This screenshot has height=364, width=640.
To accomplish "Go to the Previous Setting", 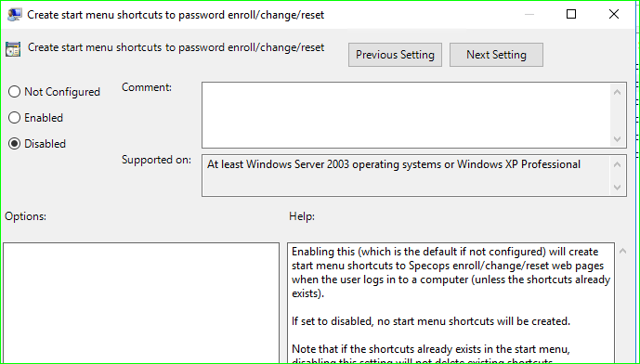I will pyautogui.click(x=395, y=55).
